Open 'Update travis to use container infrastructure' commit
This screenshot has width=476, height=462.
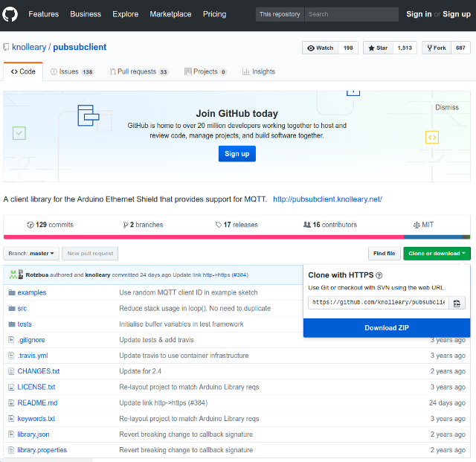pyautogui.click(x=184, y=356)
